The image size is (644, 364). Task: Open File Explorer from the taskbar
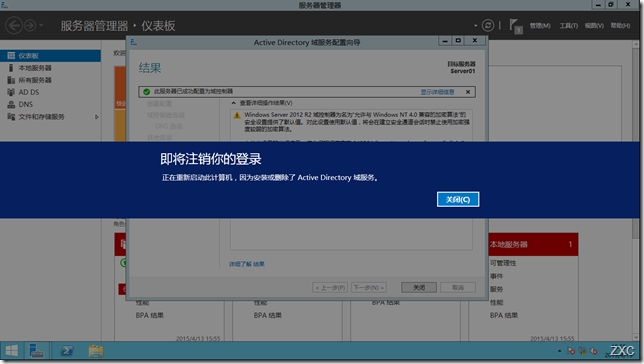tap(96, 351)
